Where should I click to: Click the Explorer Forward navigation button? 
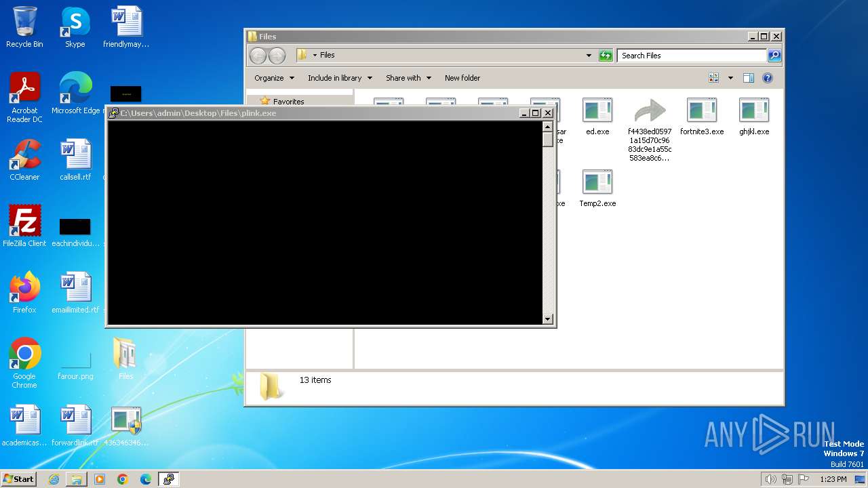(x=277, y=56)
